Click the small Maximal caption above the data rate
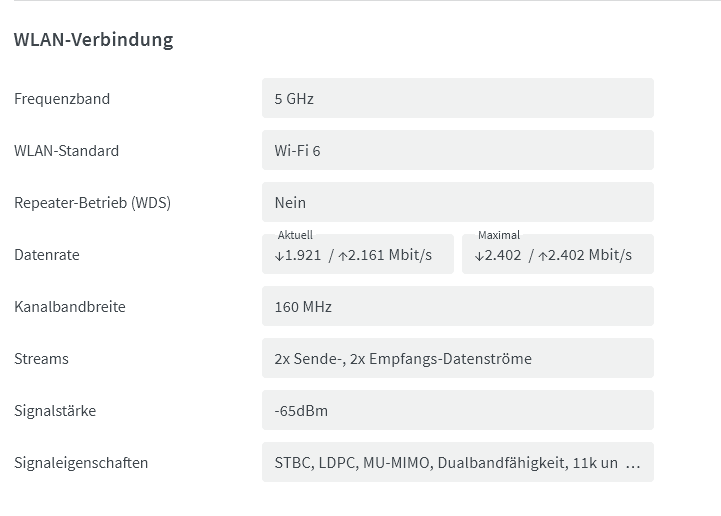721x516 pixels. (499, 235)
